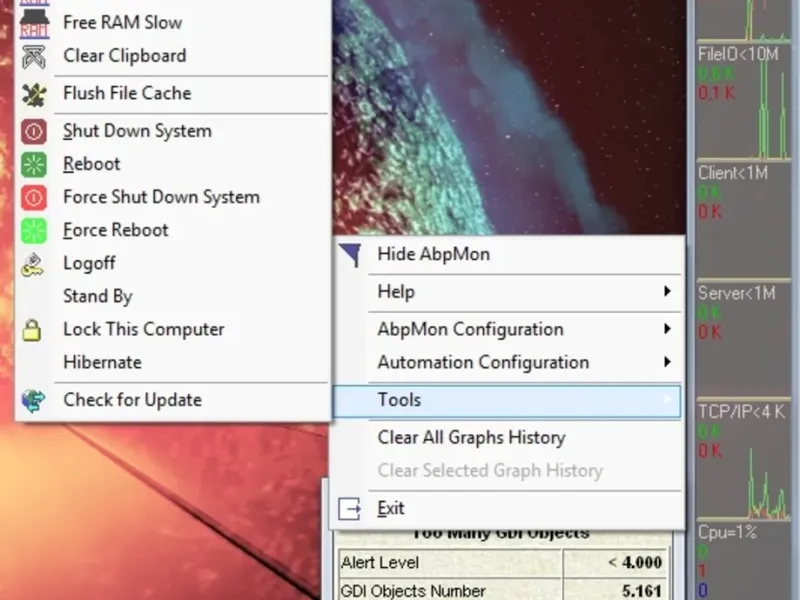Select Hibernate

(173, 362)
